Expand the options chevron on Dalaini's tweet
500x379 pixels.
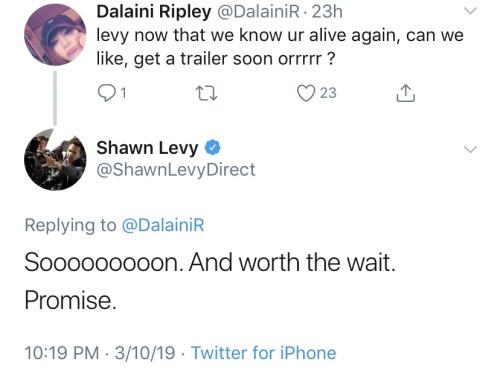470,11
